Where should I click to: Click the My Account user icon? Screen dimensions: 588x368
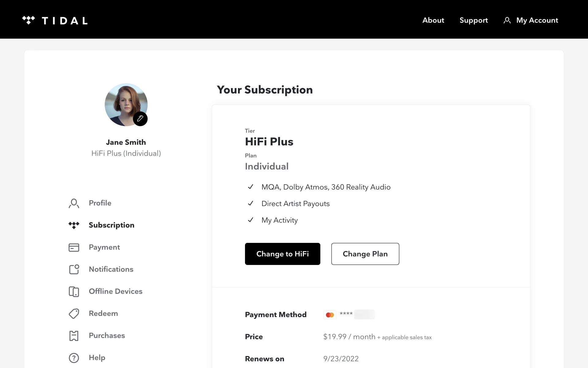coord(507,21)
